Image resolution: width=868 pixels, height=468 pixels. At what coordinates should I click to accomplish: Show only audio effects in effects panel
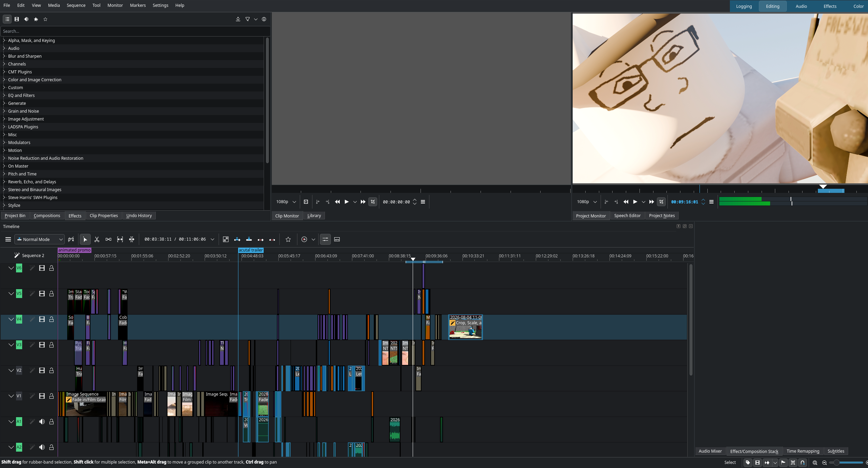(26, 19)
